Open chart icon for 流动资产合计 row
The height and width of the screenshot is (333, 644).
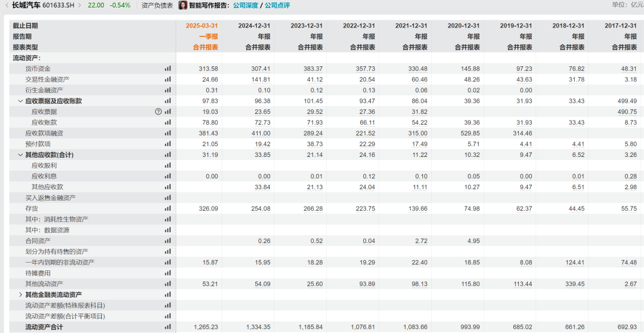click(168, 327)
